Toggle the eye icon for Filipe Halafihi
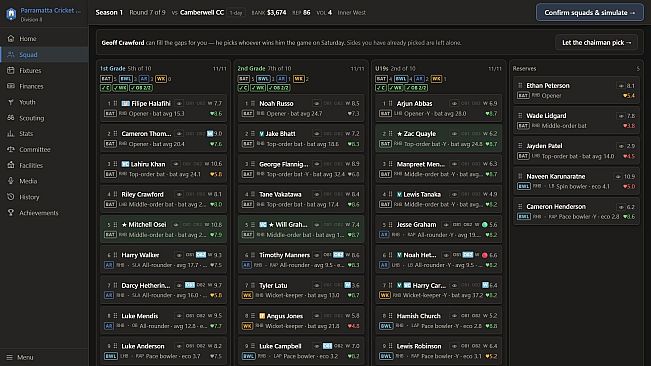This screenshot has height=366, width=651. 179,103
